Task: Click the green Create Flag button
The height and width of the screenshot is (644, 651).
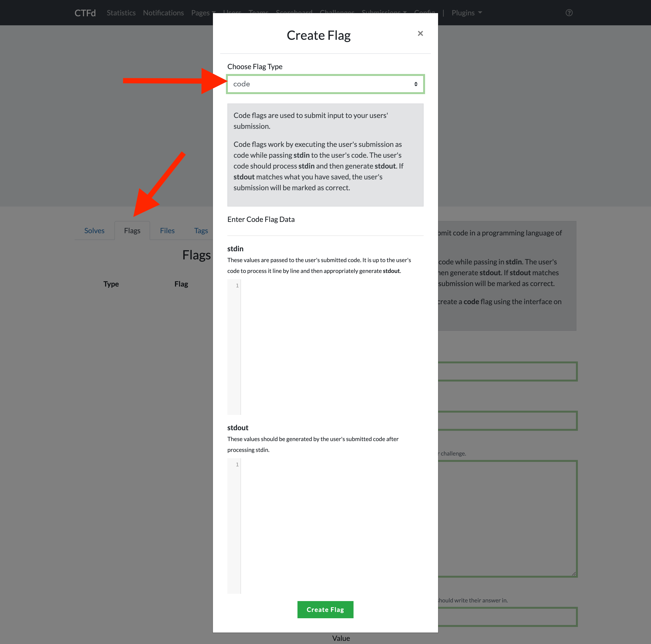Action: pos(325,609)
